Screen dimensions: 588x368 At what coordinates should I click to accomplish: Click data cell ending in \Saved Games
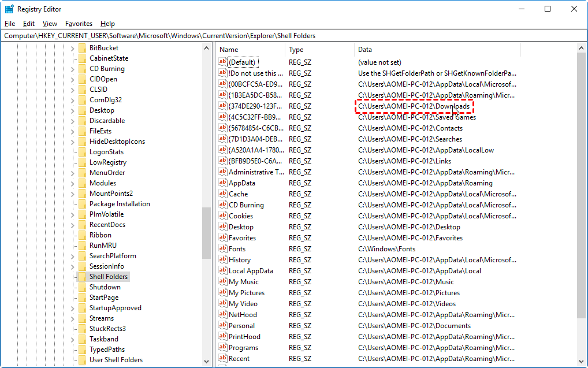pyautogui.click(x=416, y=117)
